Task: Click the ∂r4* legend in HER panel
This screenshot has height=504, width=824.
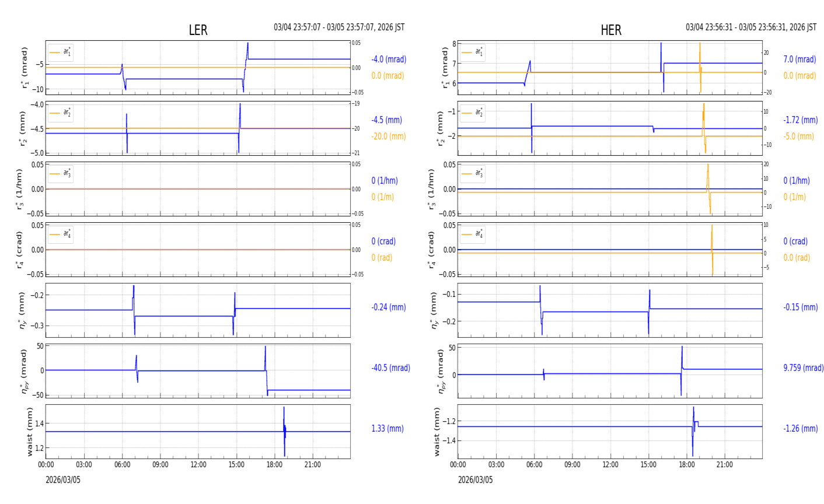Action: pyautogui.click(x=473, y=235)
